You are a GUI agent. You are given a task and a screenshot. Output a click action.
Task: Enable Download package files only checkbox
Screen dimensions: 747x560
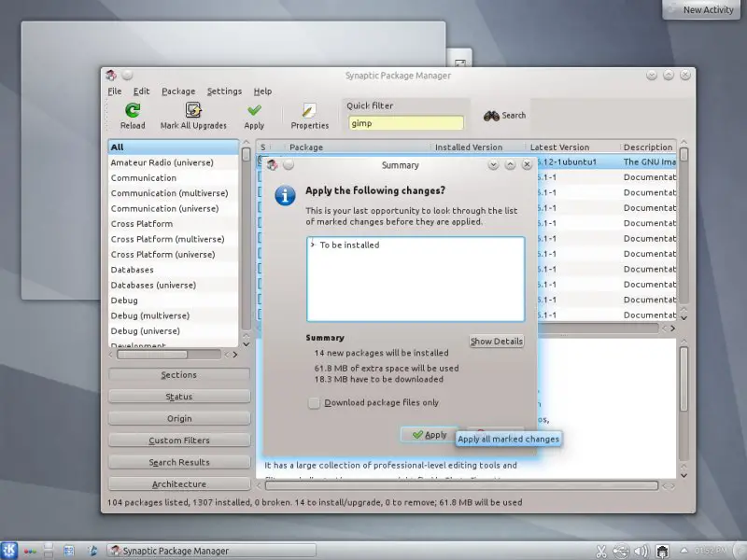pos(314,403)
